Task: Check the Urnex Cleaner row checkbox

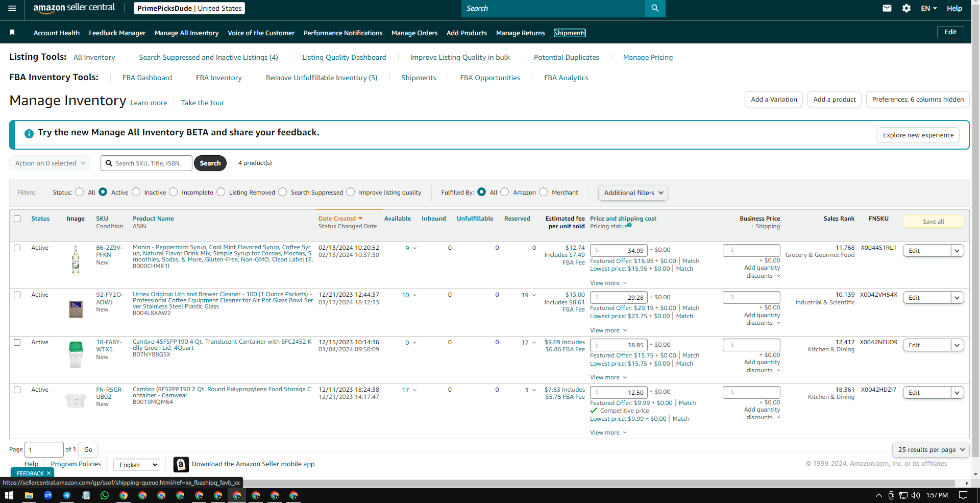Action: pos(17,295)
